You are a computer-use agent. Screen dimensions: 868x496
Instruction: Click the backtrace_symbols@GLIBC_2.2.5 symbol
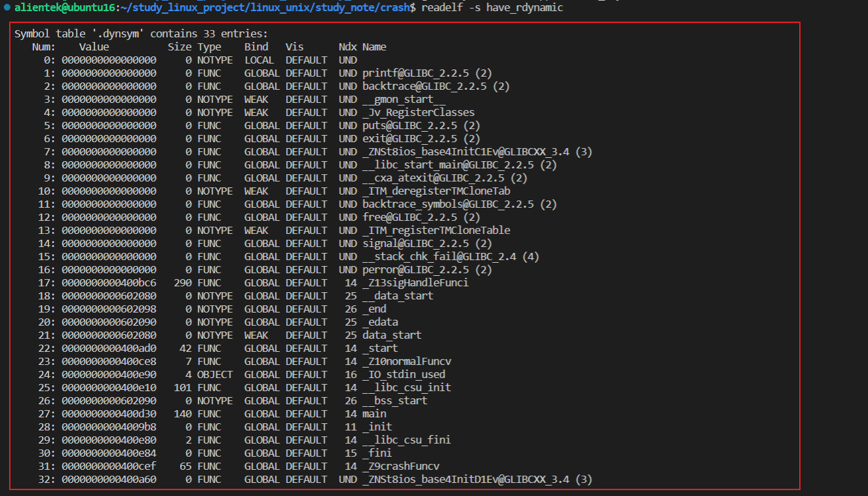point(447,204)
